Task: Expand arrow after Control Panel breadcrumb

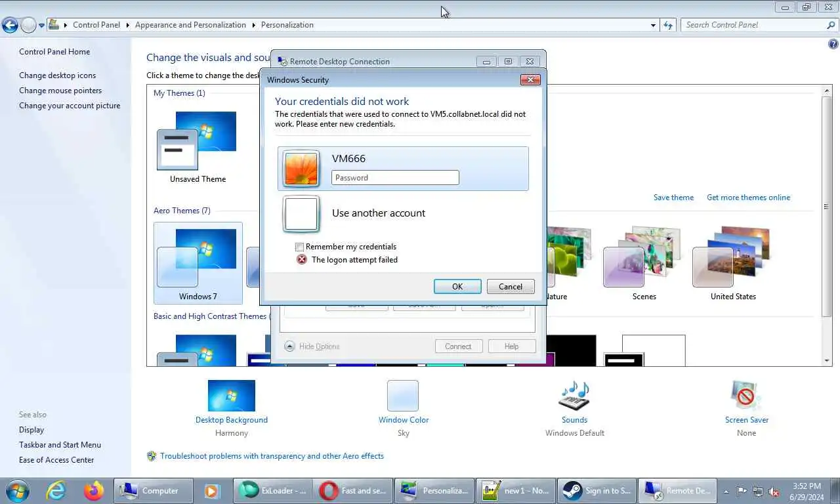Action: coord(128,25)
